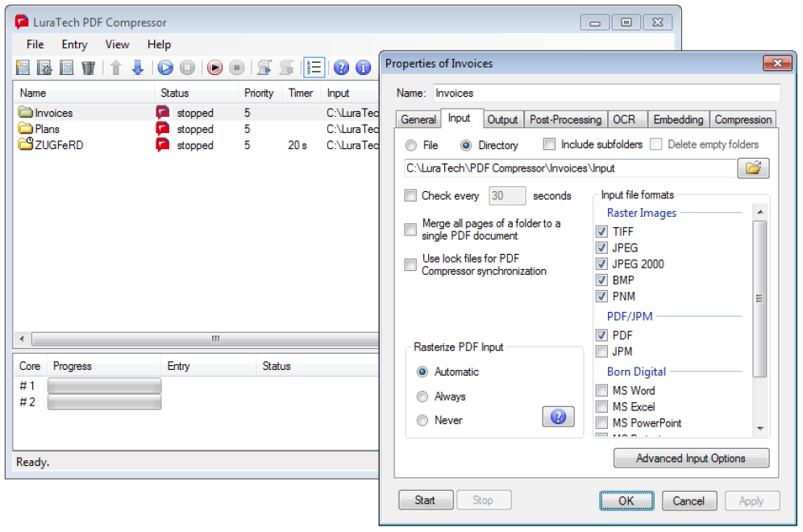The image size is (803, 532).
Task: Click the Delete Entry trash can icon
Action: click(88, 68)
